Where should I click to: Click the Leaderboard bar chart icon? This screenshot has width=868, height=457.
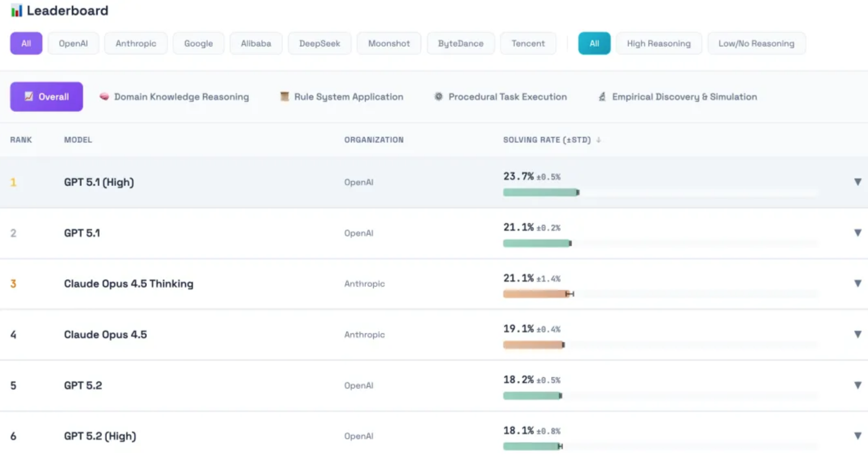(16, 11)
